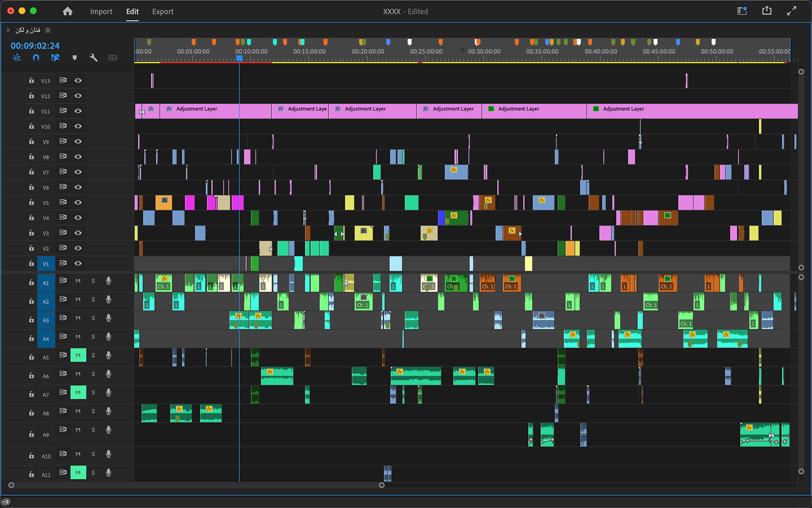Click horizontal zoom scrollbar right handle
This screenshot has width=812, height=508.
[x=381, y=485]
